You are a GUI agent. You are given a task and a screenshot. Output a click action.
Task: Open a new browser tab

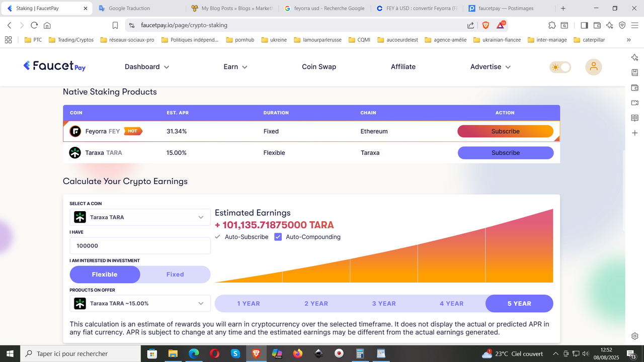point(563,8)
